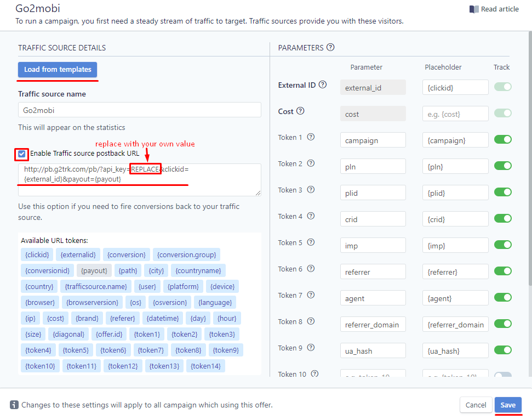
Task: Insert the {clickid} URL token
Action: (x=37, y=254)
